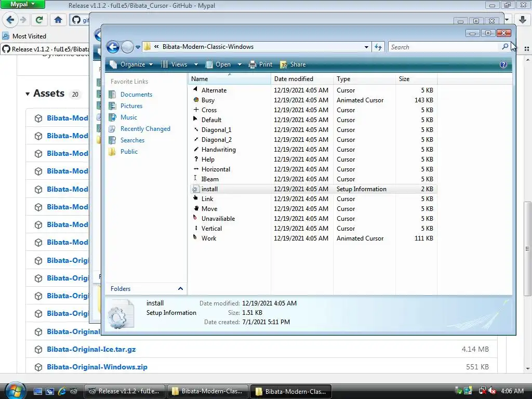Screen dimensions: 532x399
Task: Expand the address bar history dropdown
Action: (366, 47)
